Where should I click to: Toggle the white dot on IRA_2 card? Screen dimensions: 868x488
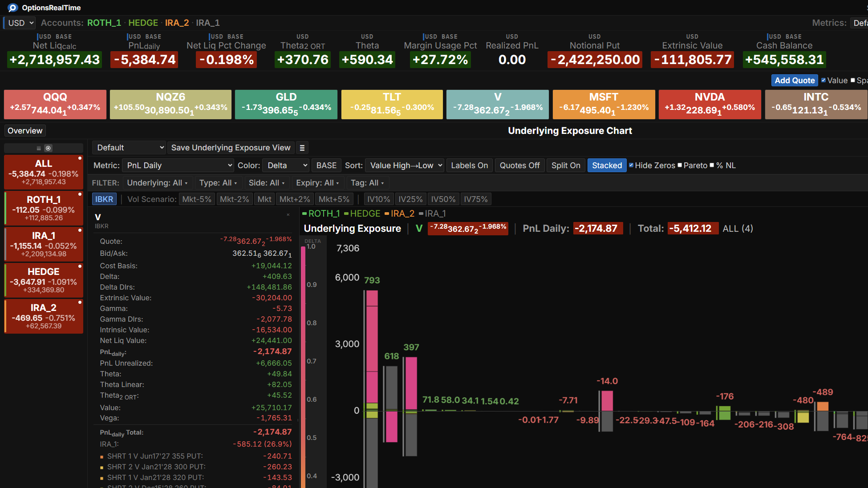(80, 302)
